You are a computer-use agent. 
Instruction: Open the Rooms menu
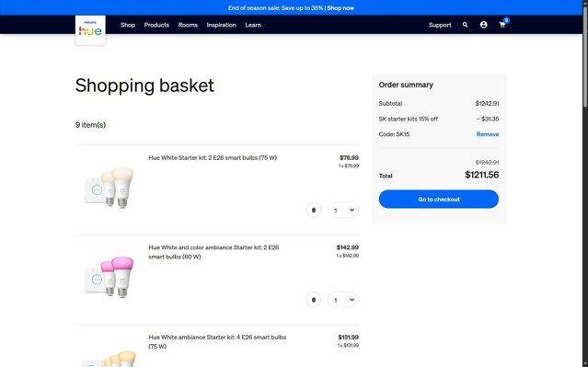(x=188, y=25)
